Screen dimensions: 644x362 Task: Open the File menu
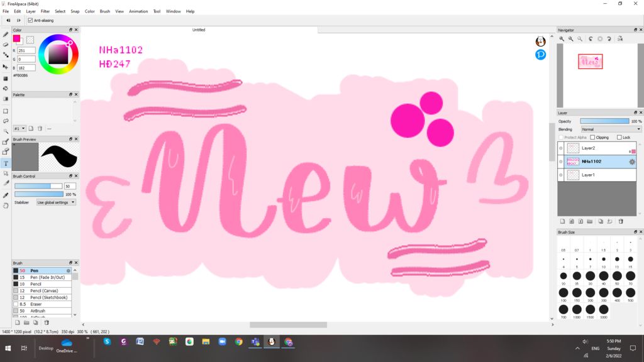[x=6, y=11]
